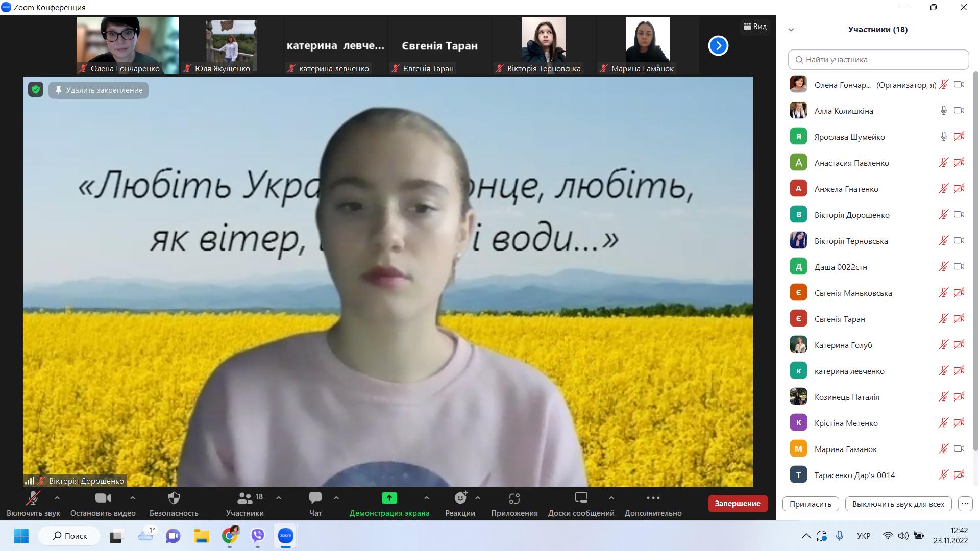Toggle Алла Колишкіна's microphone in participants list
Image resolution: width=980 pixels, height=551 pixels.
[943, 110]
